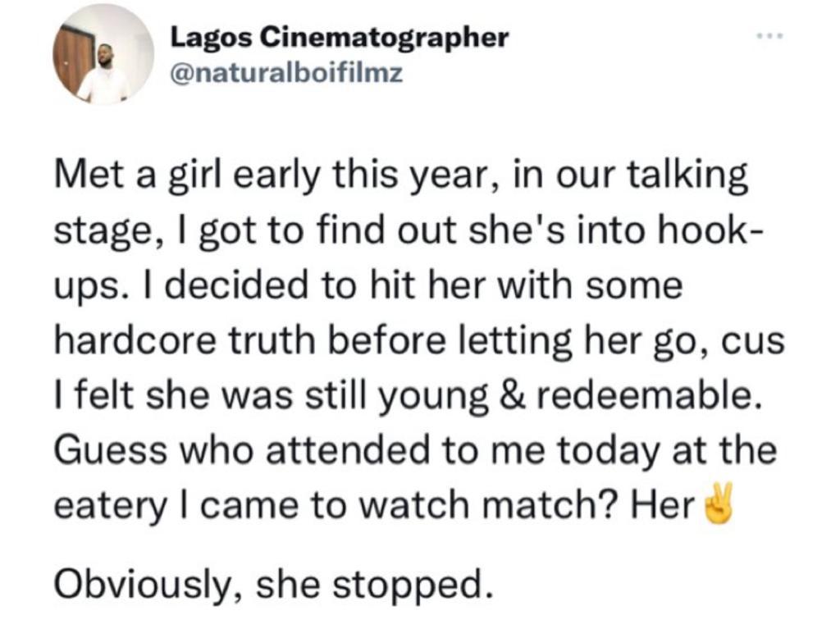Screen dimensions: 840x638
Task: Click the 'Obviously, she stopped.' closing line
Action: pos(273,584)
